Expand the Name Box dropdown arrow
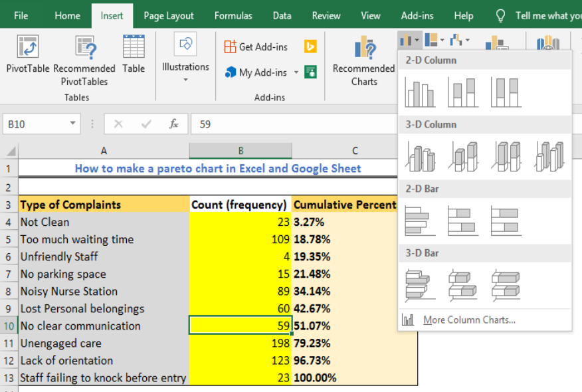Viewport: 582px width, 392px height. tap(73, 123)
